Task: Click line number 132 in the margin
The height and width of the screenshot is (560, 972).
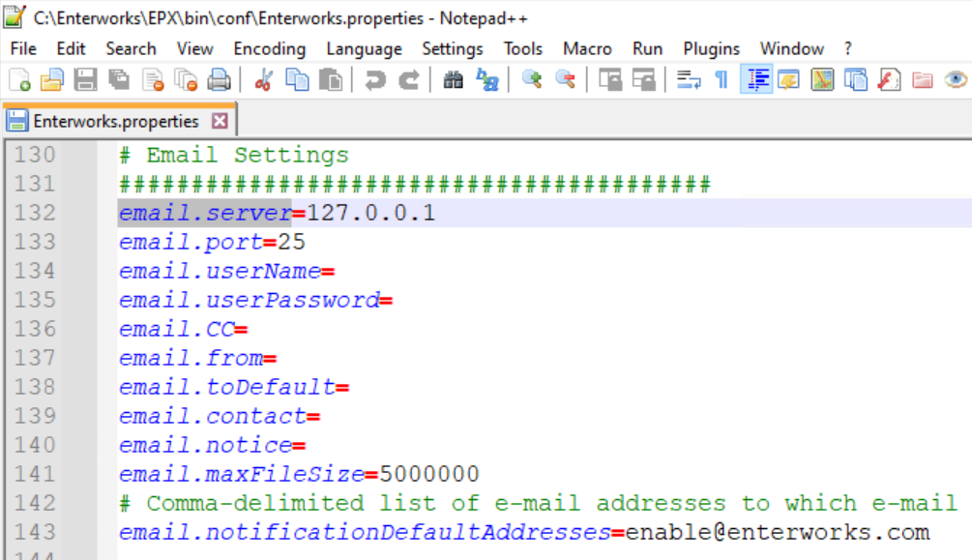Action: (x=35, y=213)
